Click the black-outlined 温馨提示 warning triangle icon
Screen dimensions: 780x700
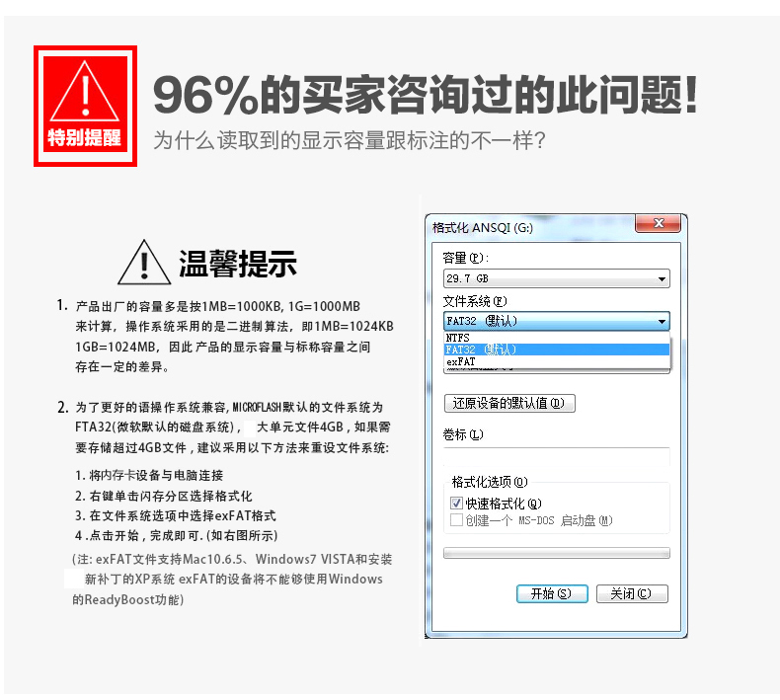[x=144, y=263]
